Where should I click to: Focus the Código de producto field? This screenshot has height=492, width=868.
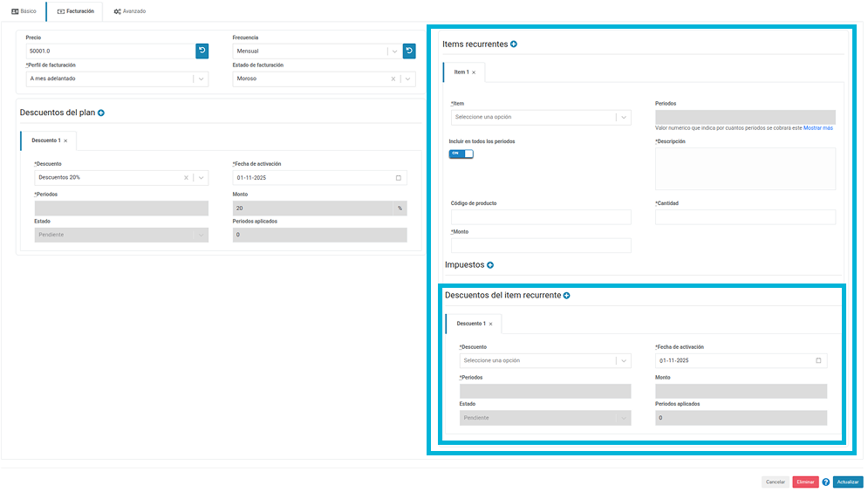click(541, 217)
